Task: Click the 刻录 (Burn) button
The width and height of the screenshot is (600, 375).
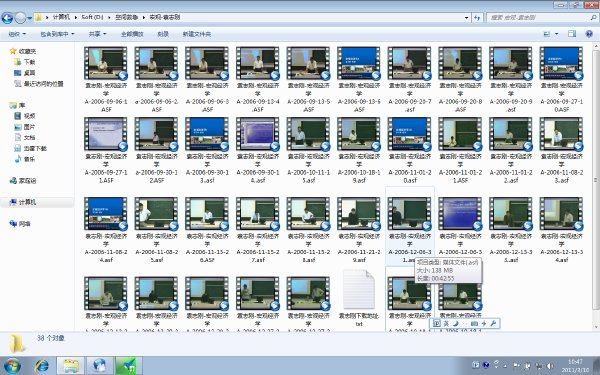Action: pyautogui.click(x=163, y=34)
